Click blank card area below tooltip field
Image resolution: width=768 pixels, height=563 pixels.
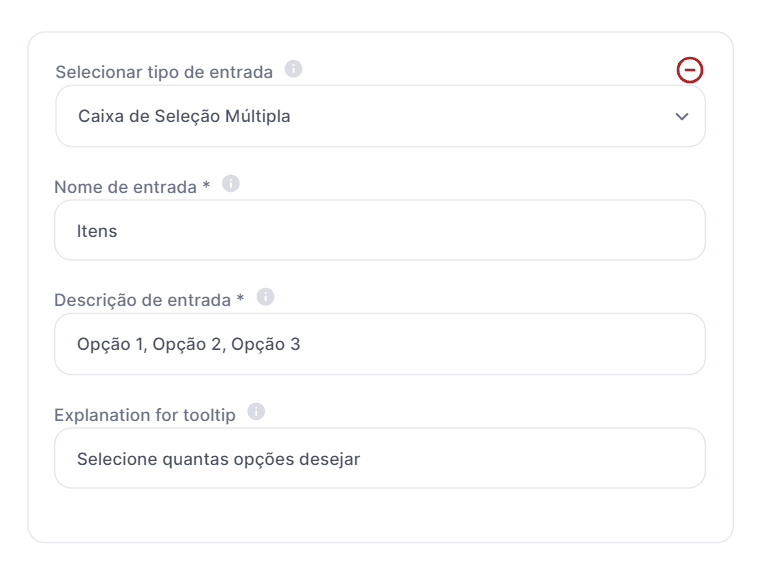click(380, 515)
